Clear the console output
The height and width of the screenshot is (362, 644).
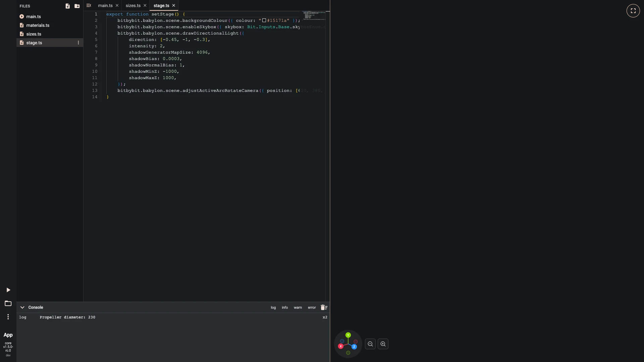point(324,307)
